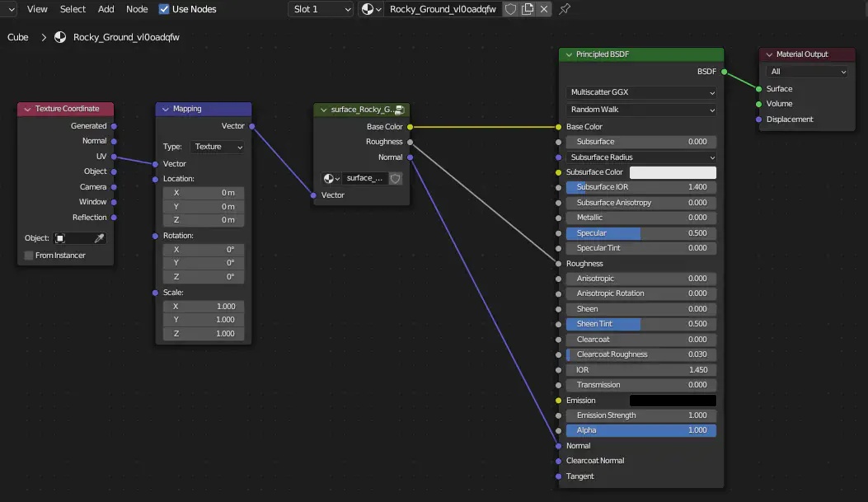
Task: Toggle fake user shield in header
Action: pyautogui.click(x=510, y=9)
